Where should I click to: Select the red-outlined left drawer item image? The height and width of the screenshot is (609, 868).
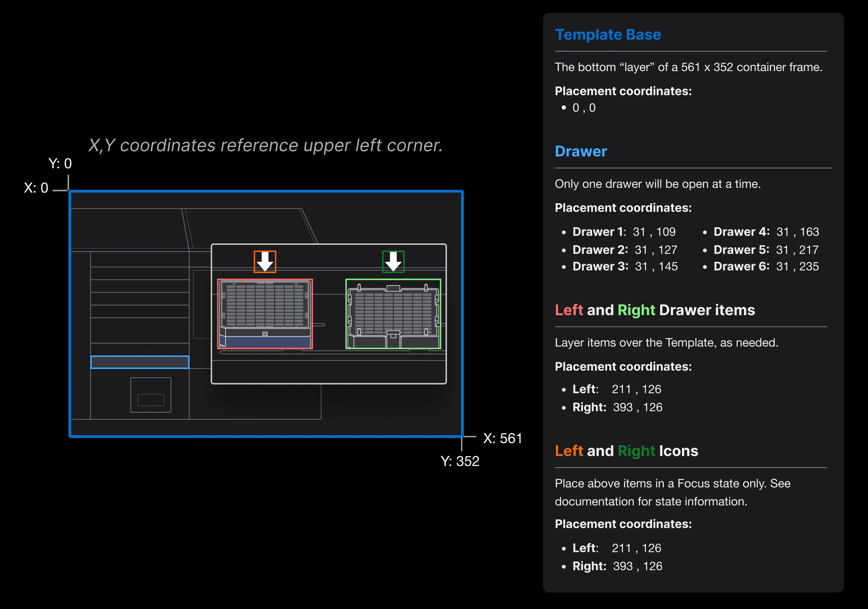265,314
